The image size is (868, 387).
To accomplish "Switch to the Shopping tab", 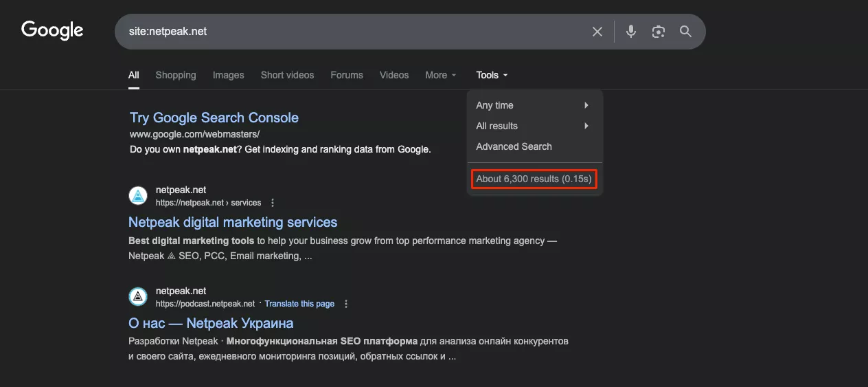I will 175,75.
